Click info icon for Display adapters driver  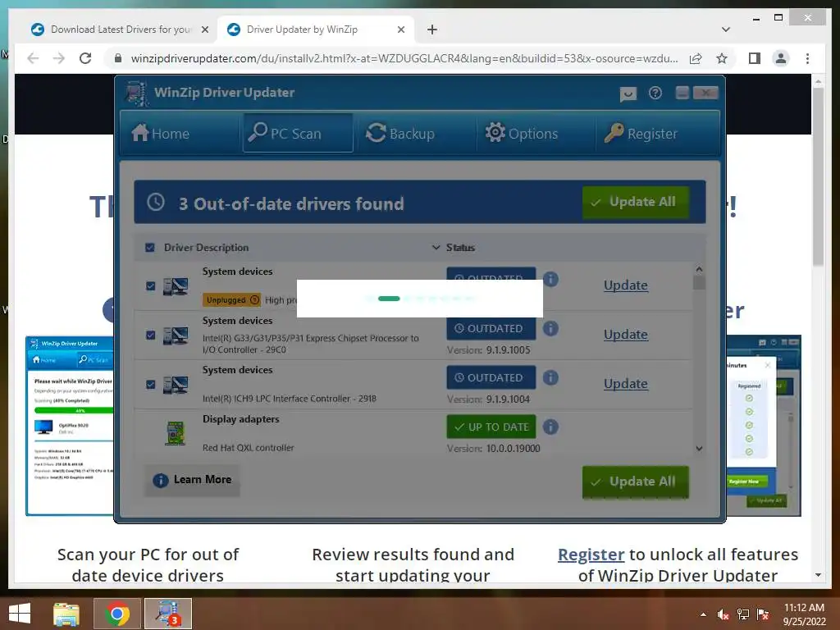[550, 427]
